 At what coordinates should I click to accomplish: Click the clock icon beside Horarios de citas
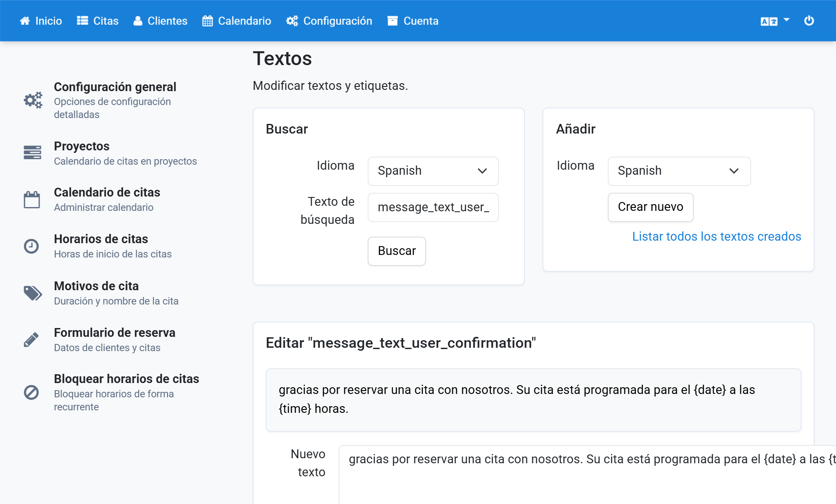31,246
